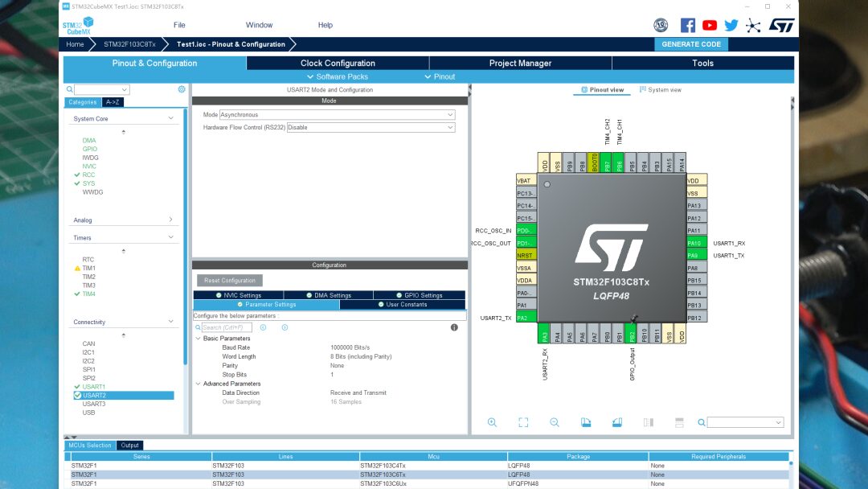Click the NRST pin on the chip
Image resolution: width=868 pixels, height=489 pixels.
click(526, 255)
